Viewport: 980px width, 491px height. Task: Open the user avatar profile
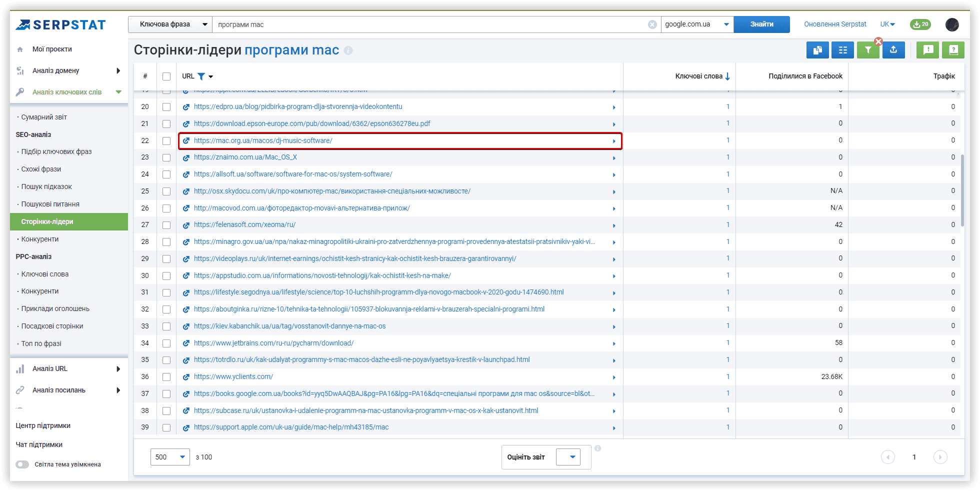[952, 24]
